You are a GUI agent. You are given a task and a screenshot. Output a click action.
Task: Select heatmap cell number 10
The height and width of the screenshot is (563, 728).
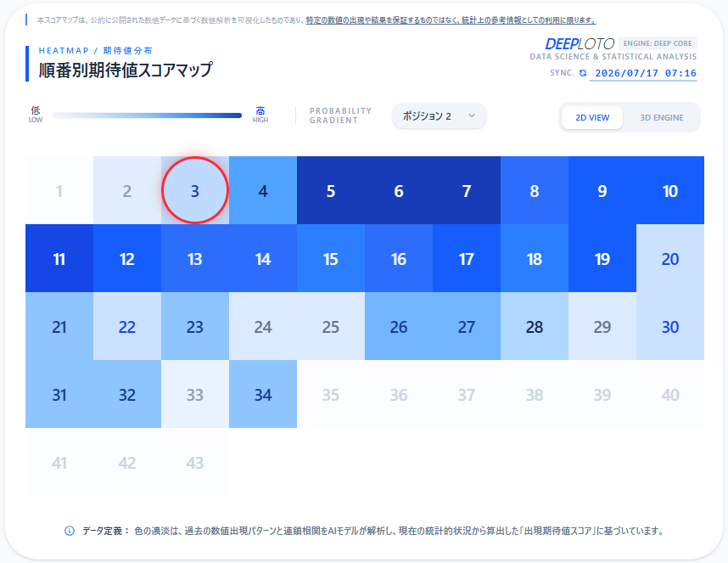click(670, 190)
